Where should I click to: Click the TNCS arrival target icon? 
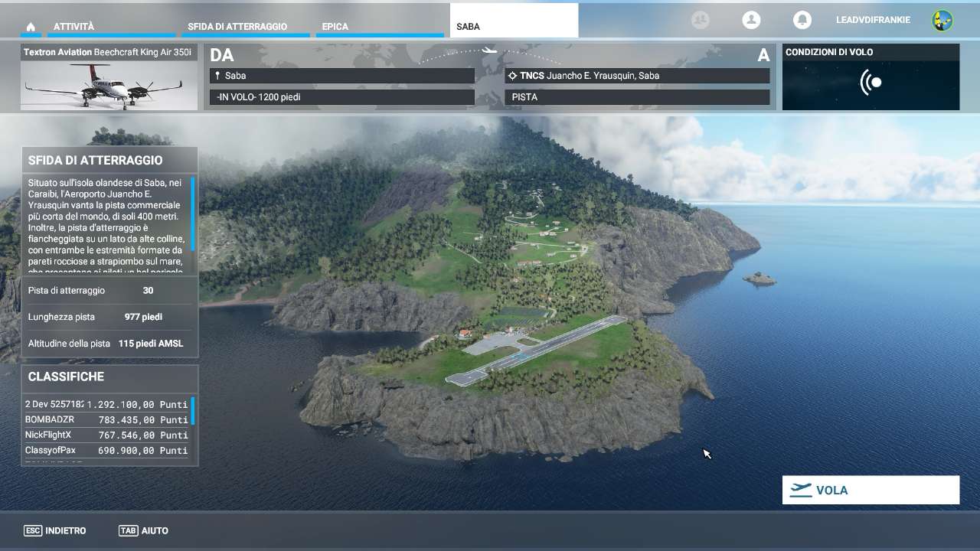(x=512, y=76)
